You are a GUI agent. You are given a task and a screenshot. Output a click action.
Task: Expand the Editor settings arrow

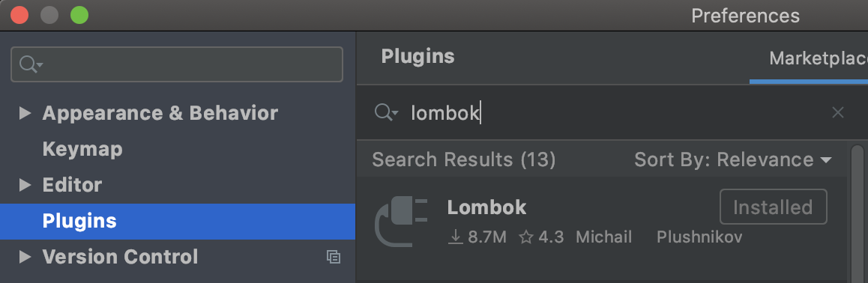25,185
